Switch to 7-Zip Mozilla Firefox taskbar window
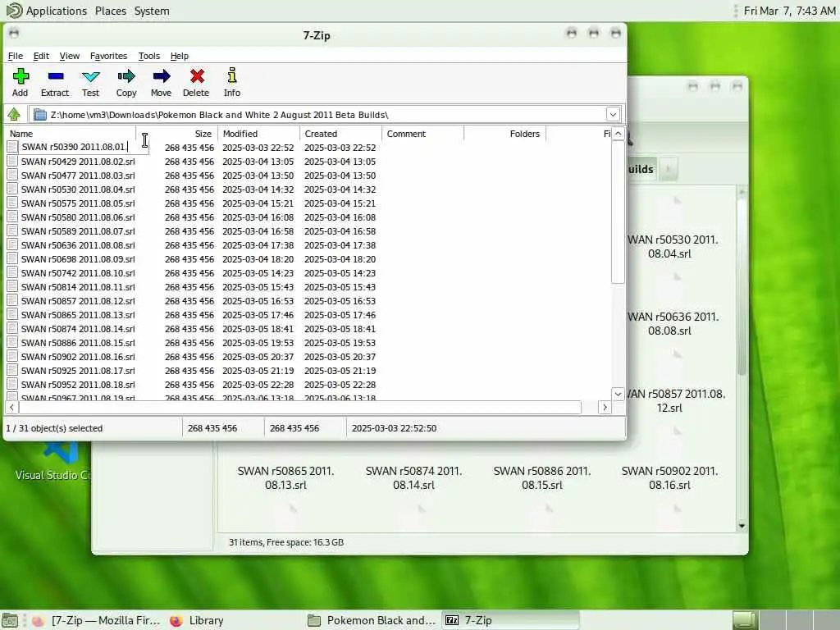 click(x=97, y=620)
